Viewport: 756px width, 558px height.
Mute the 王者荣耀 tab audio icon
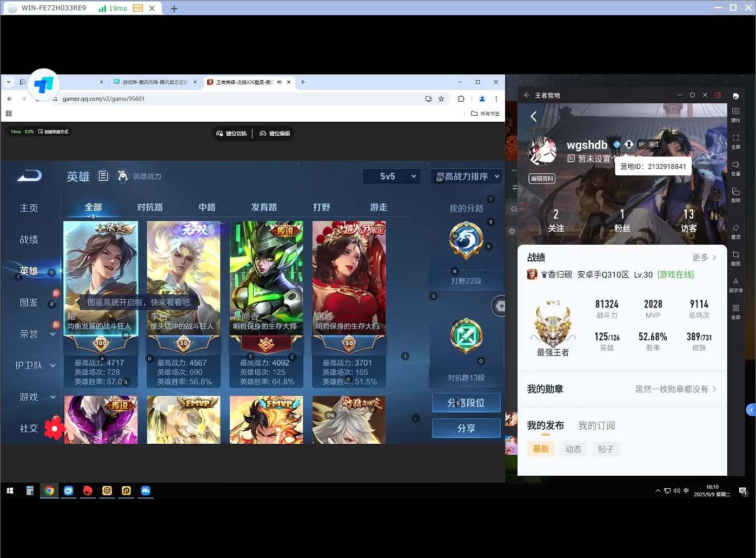click(x=280, y=82)
